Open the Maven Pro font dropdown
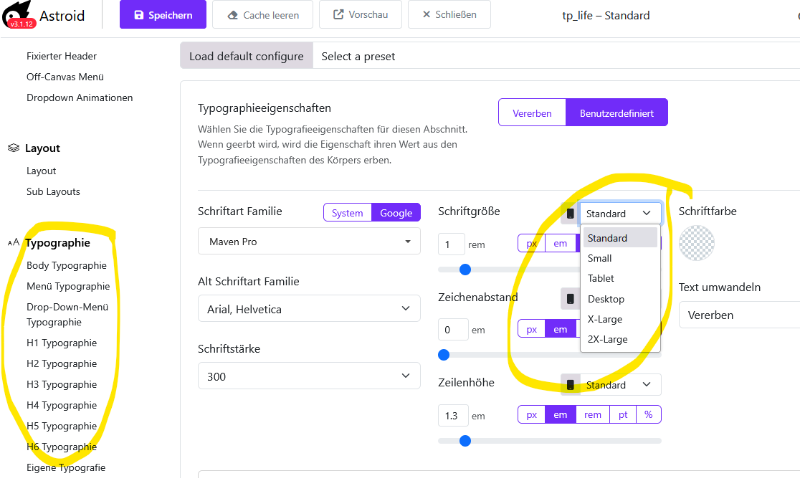The height and width of the screenshot is (478, 800). [309, 241]
